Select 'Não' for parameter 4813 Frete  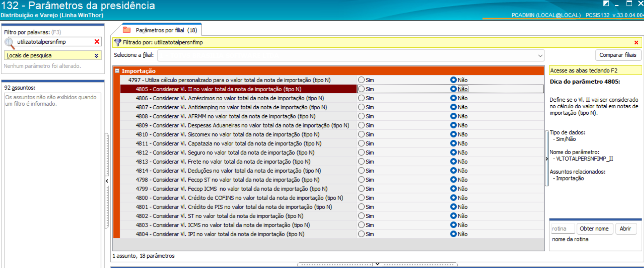coord(453,161)
